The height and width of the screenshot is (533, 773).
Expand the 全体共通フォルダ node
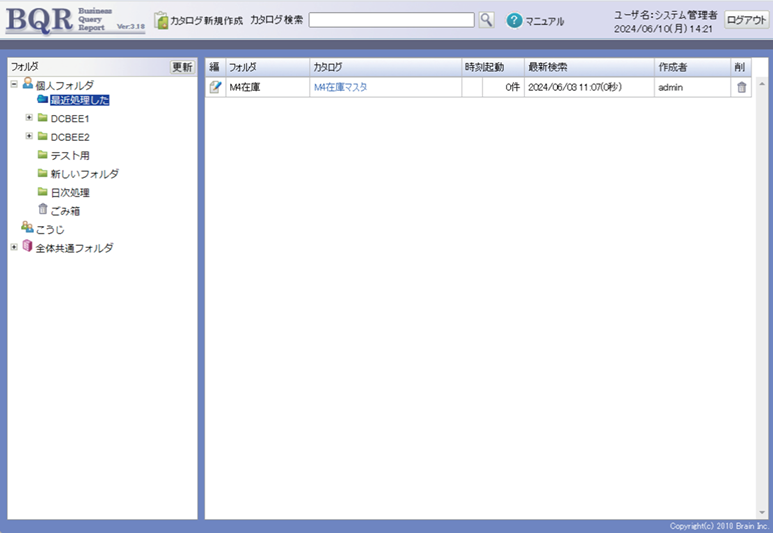(14, 248)
